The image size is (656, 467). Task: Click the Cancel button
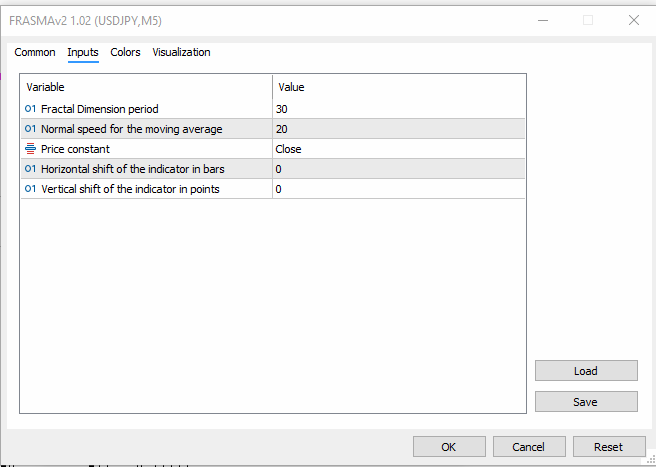tap(529, 447)
